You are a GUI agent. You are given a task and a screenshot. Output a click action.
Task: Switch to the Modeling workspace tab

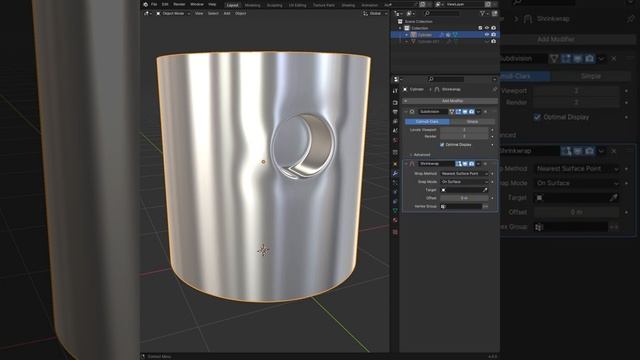point(252,5)
